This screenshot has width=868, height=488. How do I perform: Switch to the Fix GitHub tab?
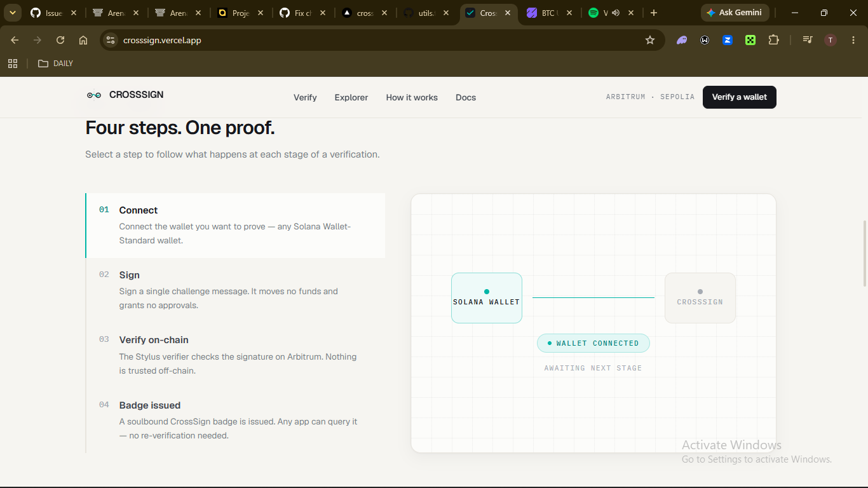tap(303, 13)
